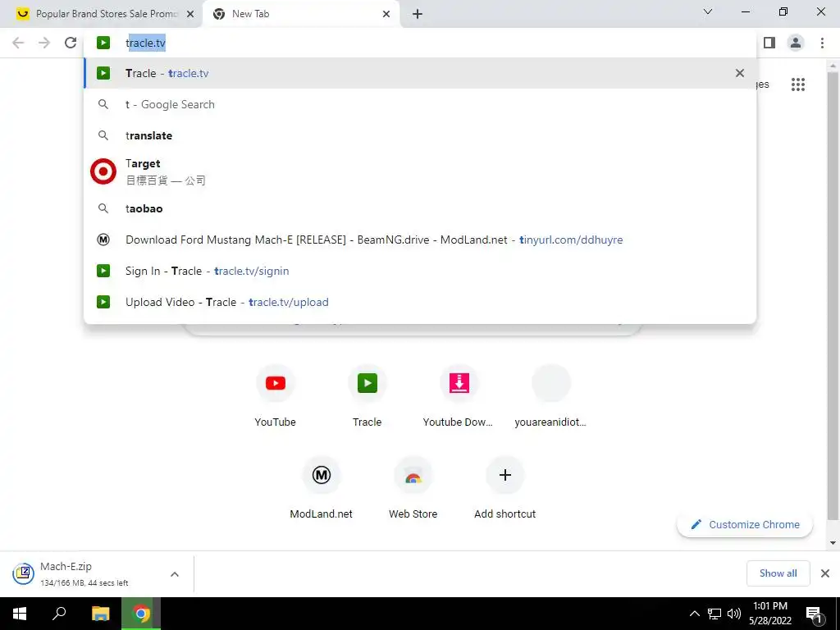Select the Target suggestion
The image size is (840, 630).
(x=420, y=172)
